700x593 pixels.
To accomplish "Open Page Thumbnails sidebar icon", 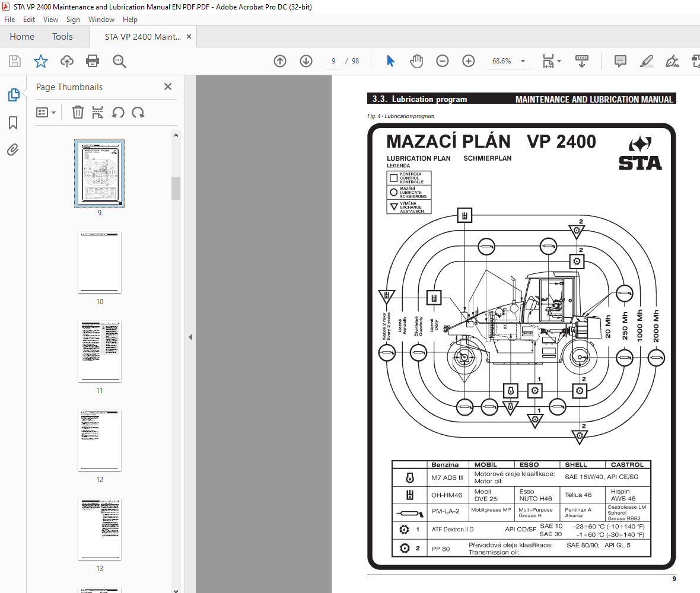I will click(x=14, y=95).
